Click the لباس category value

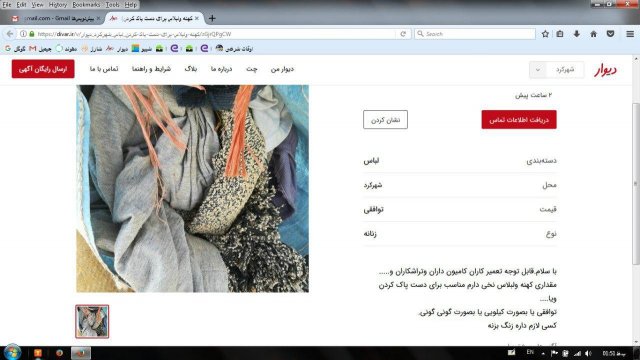coord(371,161)
